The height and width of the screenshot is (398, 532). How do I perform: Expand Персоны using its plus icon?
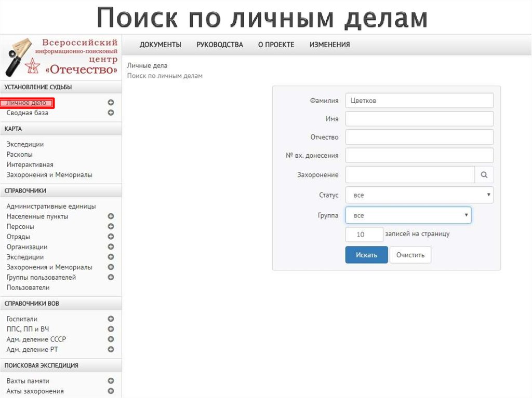(110, 227)
